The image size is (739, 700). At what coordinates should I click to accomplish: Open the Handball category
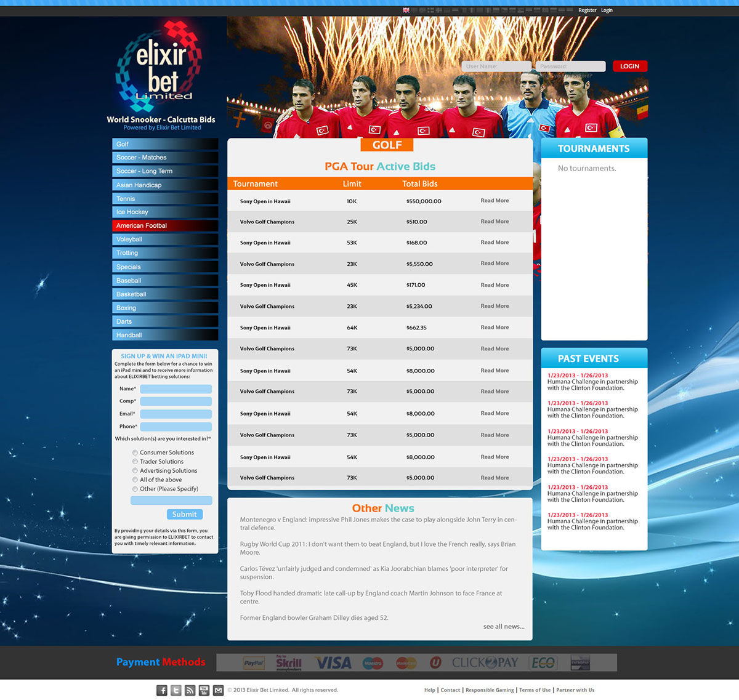coord(165,335)
